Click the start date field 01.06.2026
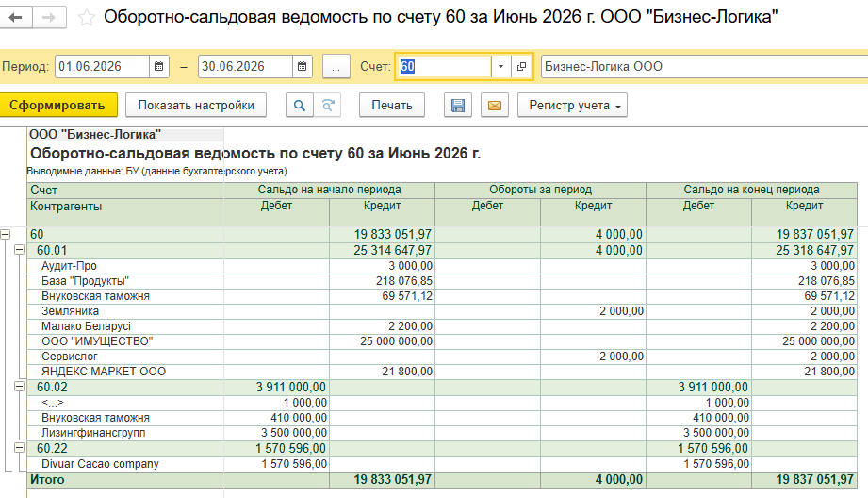This screenshot has width=868, height=498. (103, 66)
